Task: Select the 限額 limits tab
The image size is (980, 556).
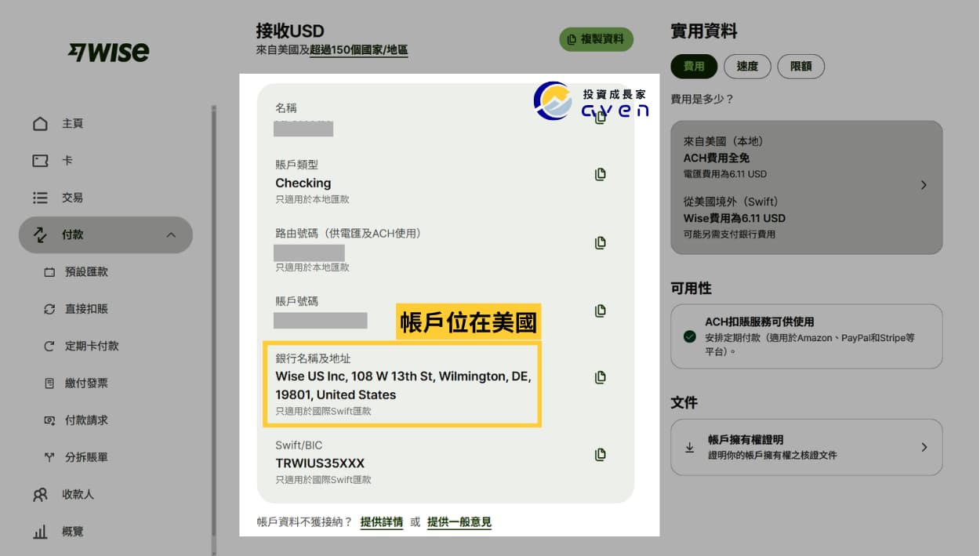Action: 800,67
